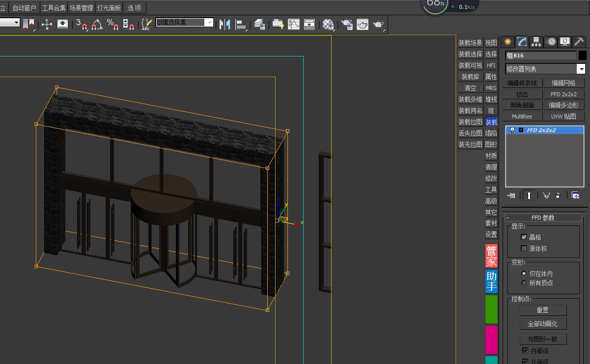The height and width of the screenshot is (364, 590).
Task: Select the 装载 tab in plugin sidebar
Action: point(491,122)
